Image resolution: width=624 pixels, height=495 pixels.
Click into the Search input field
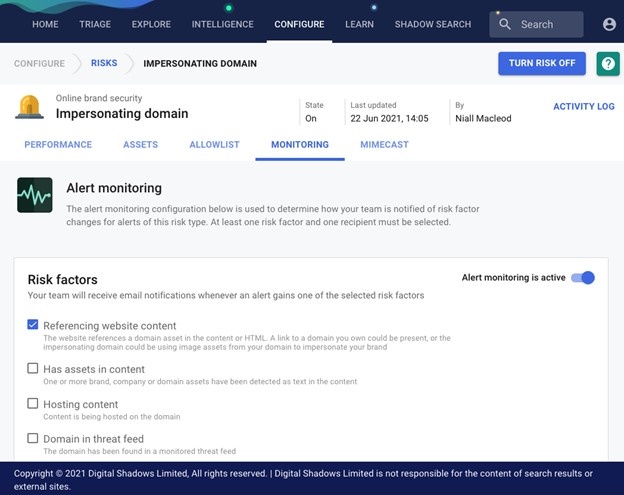click(x=536, y=24)
